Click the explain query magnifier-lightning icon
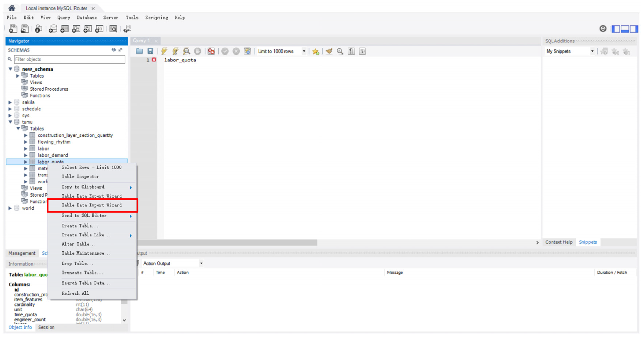The width and height of the screenshot is (644, 338). [186, 51]
